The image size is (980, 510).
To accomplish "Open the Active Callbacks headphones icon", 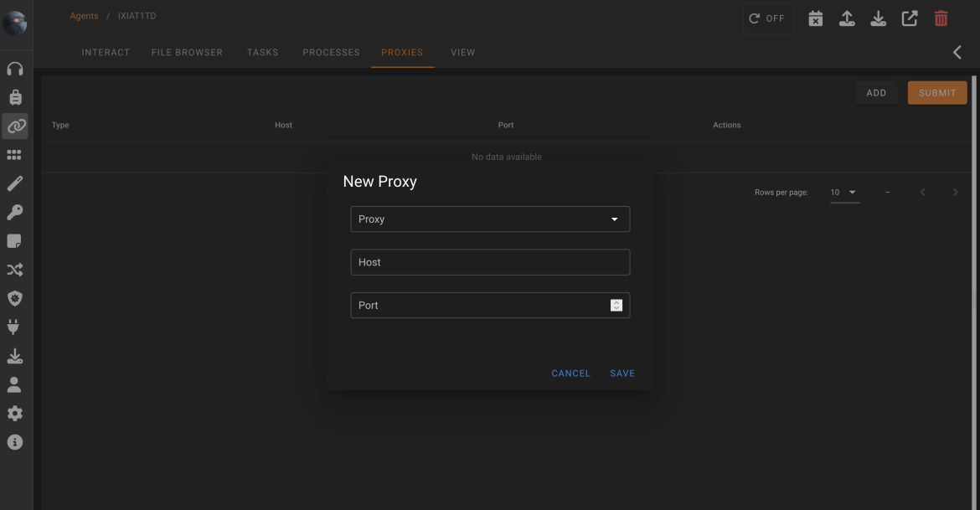I will (15, 68).
